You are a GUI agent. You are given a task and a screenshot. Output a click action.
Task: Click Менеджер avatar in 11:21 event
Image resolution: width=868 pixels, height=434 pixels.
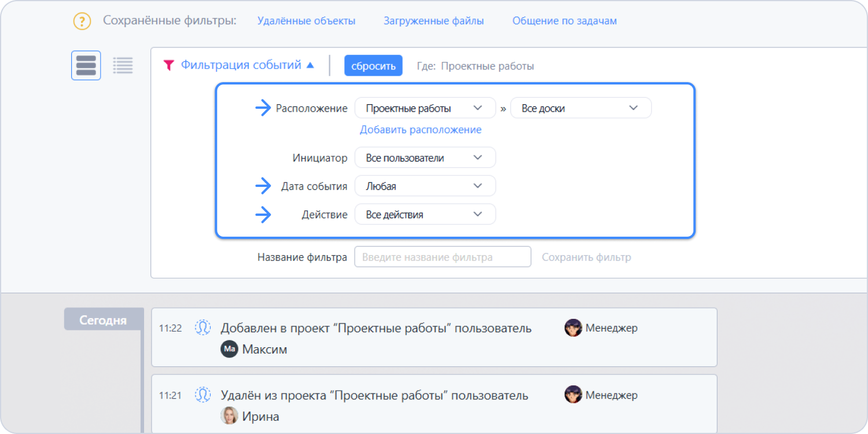573,395
